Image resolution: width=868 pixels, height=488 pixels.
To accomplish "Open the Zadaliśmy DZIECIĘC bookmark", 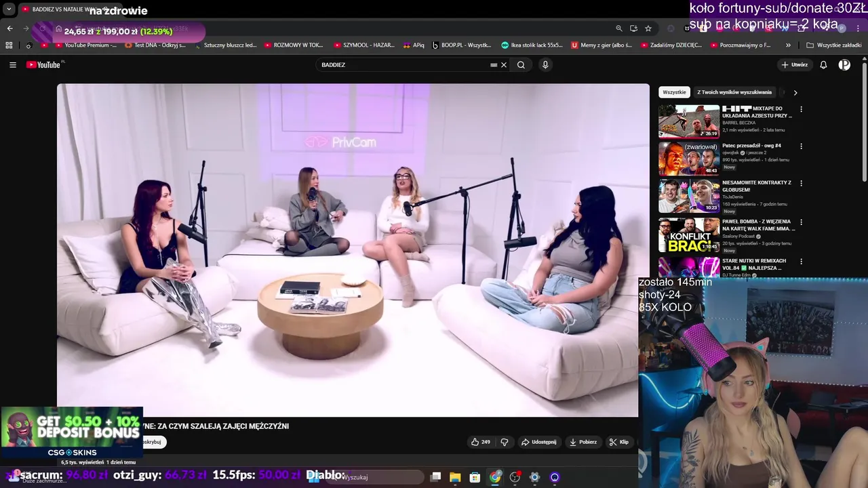I will [671, 45].
